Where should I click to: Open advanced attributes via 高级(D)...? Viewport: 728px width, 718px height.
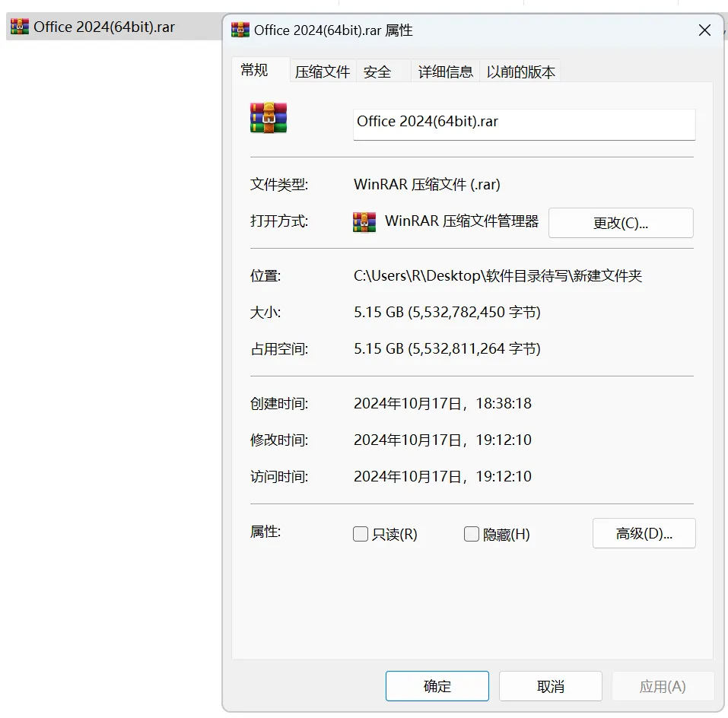[x=644, y=533]
